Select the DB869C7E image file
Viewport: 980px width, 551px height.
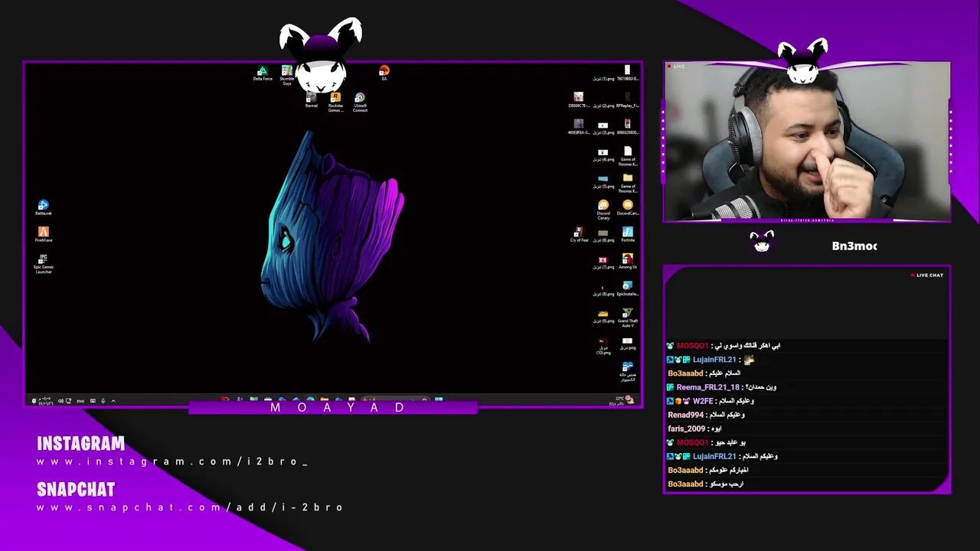pyautogui.click(x=579, y=100)
